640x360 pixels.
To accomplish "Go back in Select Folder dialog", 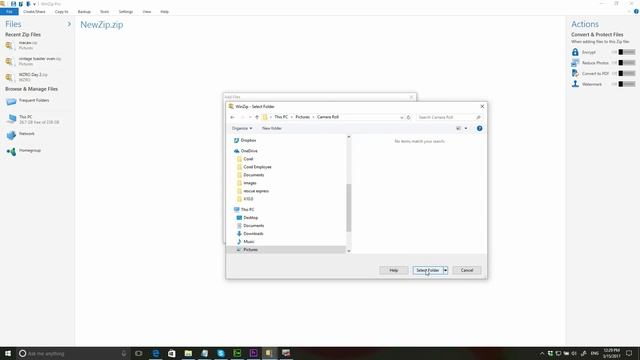I will point(233,117).
